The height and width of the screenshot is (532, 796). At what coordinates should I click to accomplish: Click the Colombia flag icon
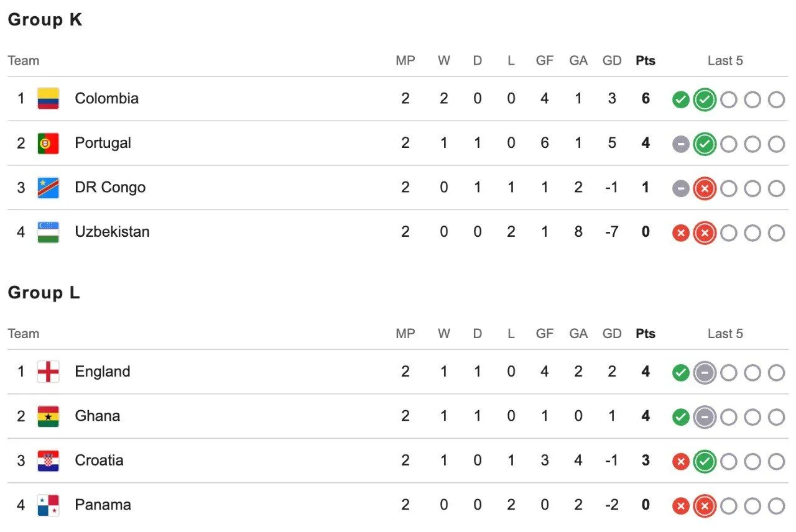pos(48,98)
